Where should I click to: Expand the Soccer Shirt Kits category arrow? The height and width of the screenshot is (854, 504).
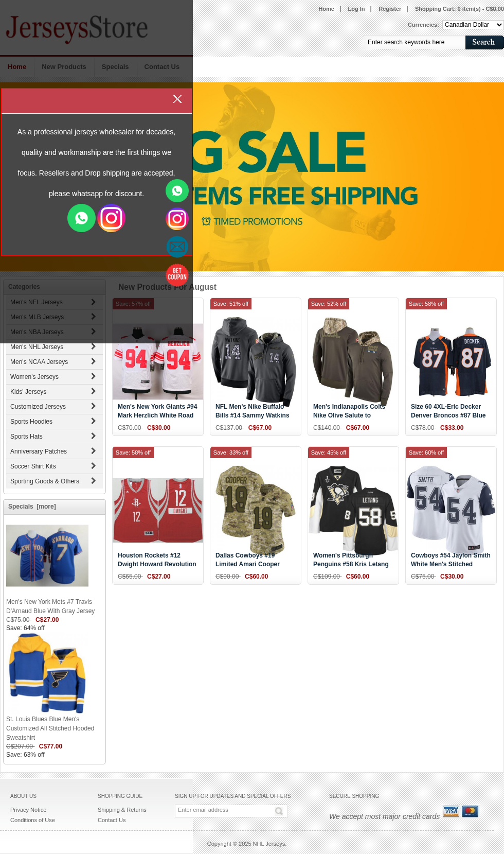(93, 466)
